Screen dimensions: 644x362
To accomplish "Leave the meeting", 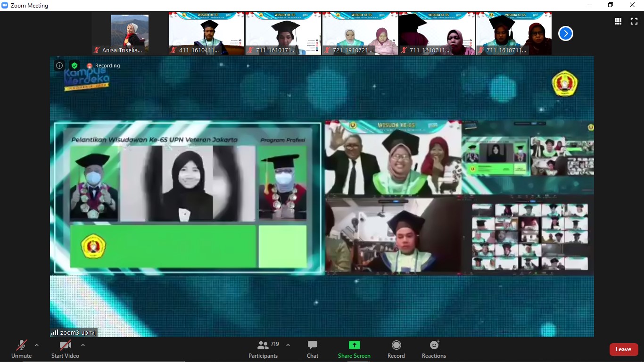I will [623, 349].
